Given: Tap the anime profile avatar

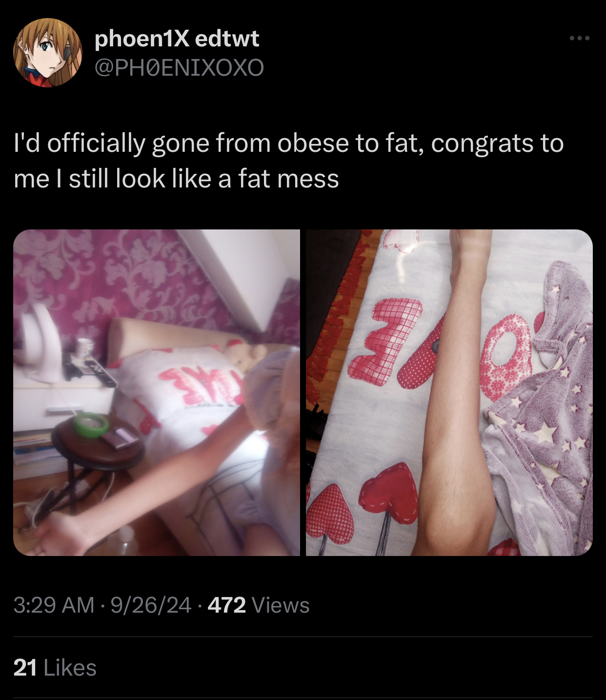Looking at the screenshot, I should point(48,53).
